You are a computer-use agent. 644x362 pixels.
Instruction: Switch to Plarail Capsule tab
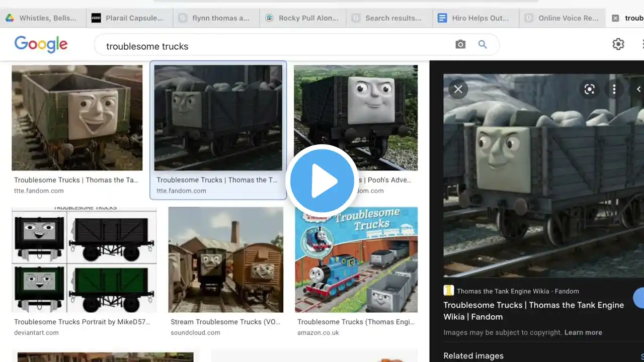[130, 18]
